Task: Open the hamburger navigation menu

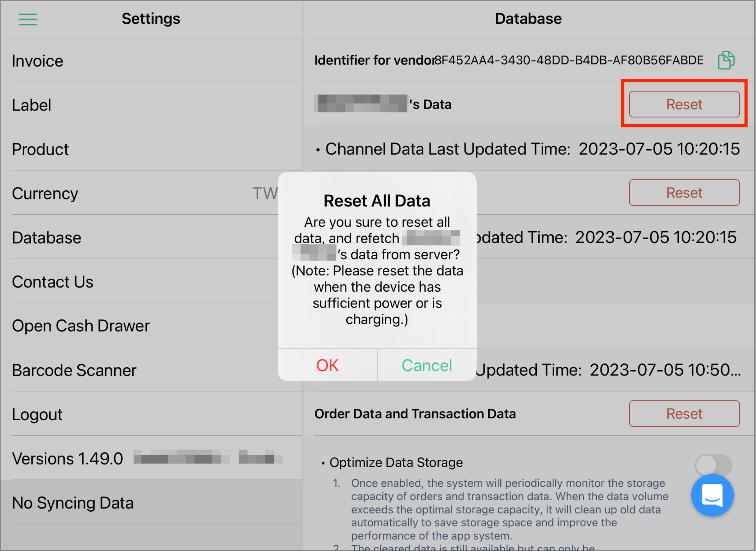Action: [x=28, y=19]
